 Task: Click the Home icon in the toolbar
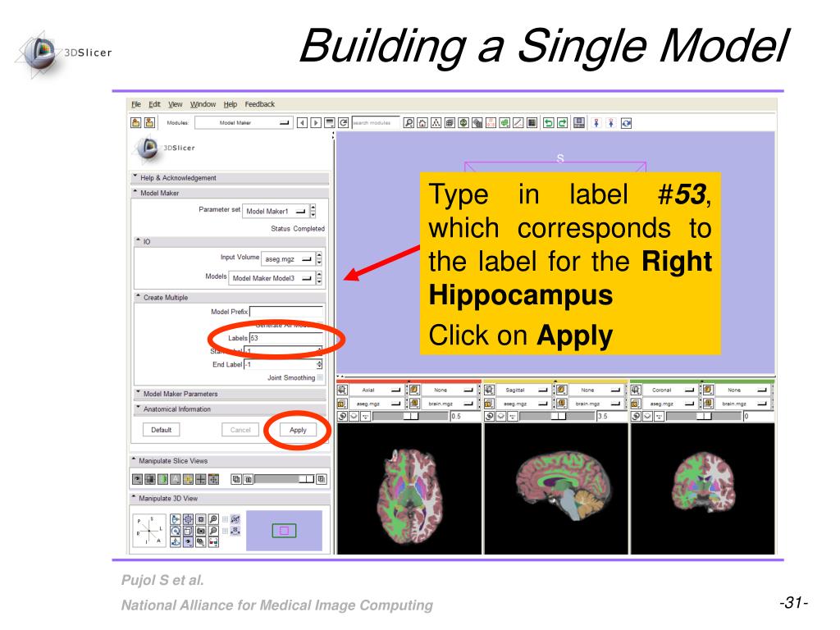(422, 123)
